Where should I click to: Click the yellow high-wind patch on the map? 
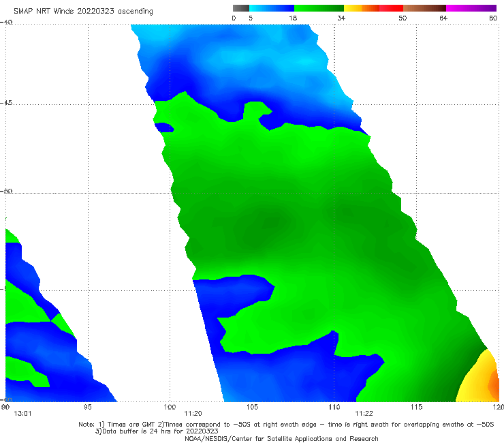(x=475, y=381)
